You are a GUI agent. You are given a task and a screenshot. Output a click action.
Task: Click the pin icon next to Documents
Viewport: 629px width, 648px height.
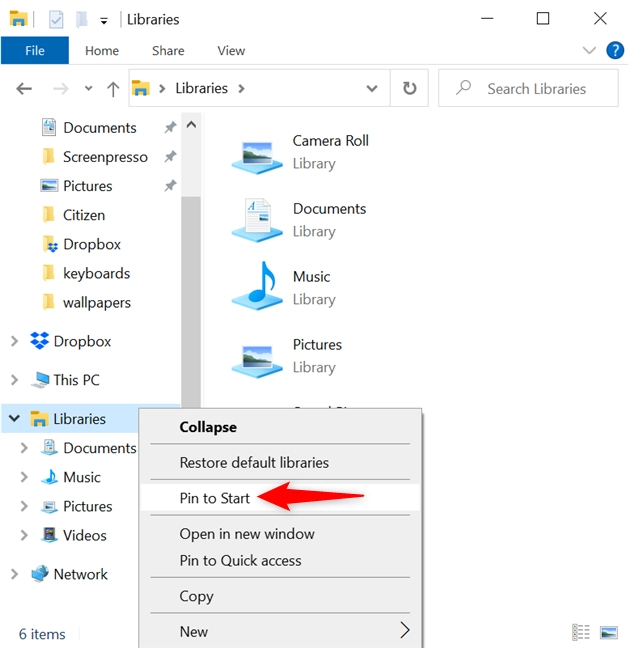(x=170, y=127)
